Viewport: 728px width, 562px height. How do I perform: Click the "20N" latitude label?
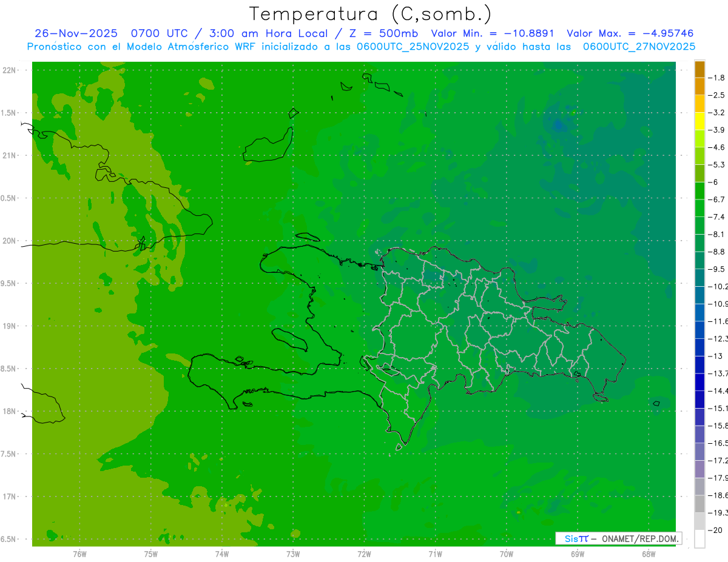click(10, 241)
